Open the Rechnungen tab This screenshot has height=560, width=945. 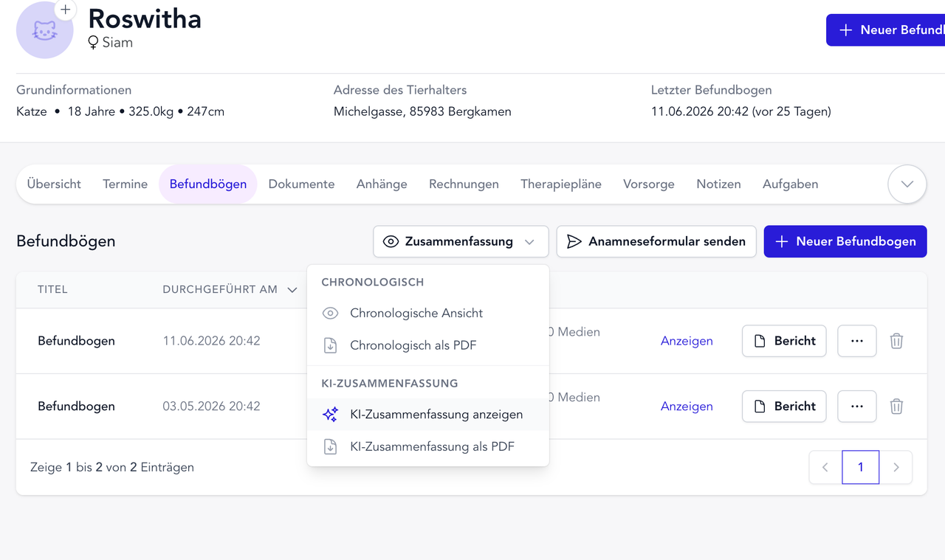[464, 184]
